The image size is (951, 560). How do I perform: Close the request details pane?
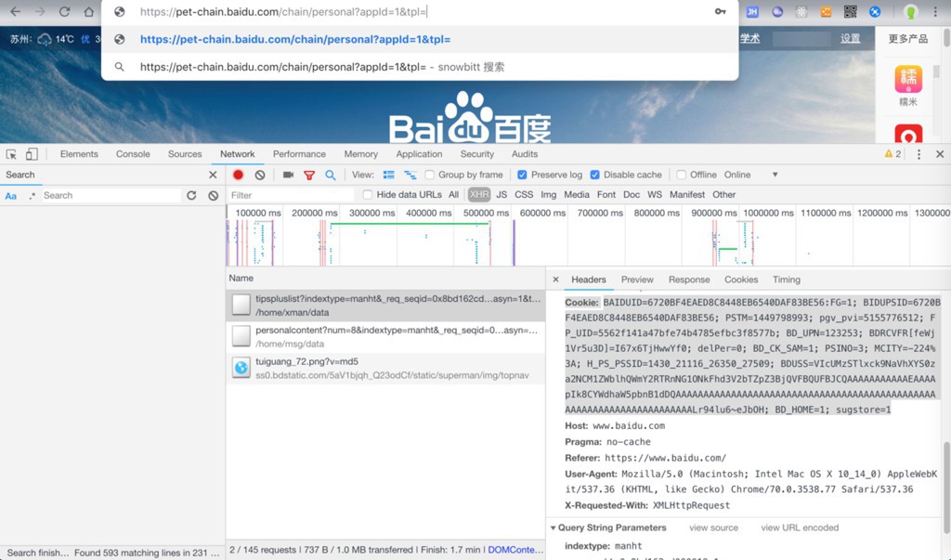click(555, 280)
